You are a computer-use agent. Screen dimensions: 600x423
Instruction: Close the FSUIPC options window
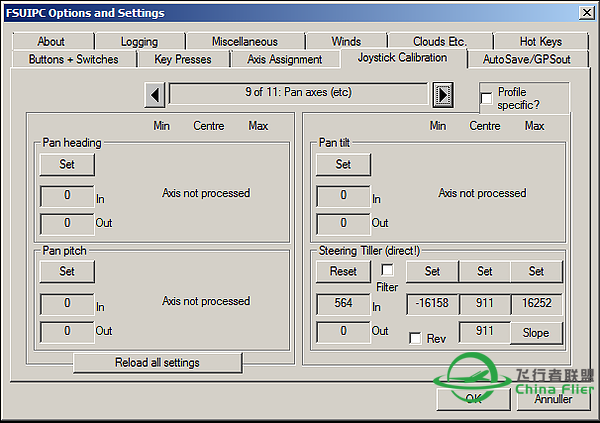click(584, 13)
